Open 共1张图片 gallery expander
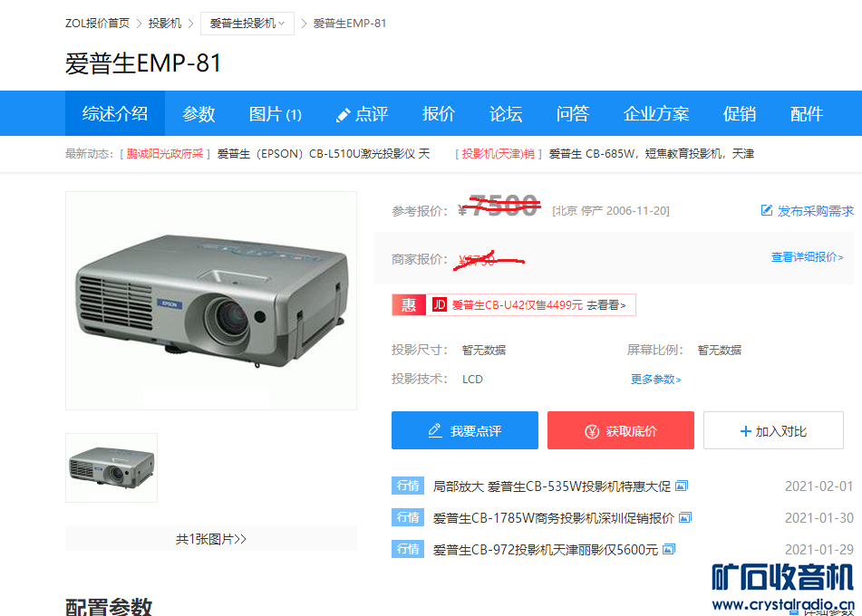 point(211,538)
